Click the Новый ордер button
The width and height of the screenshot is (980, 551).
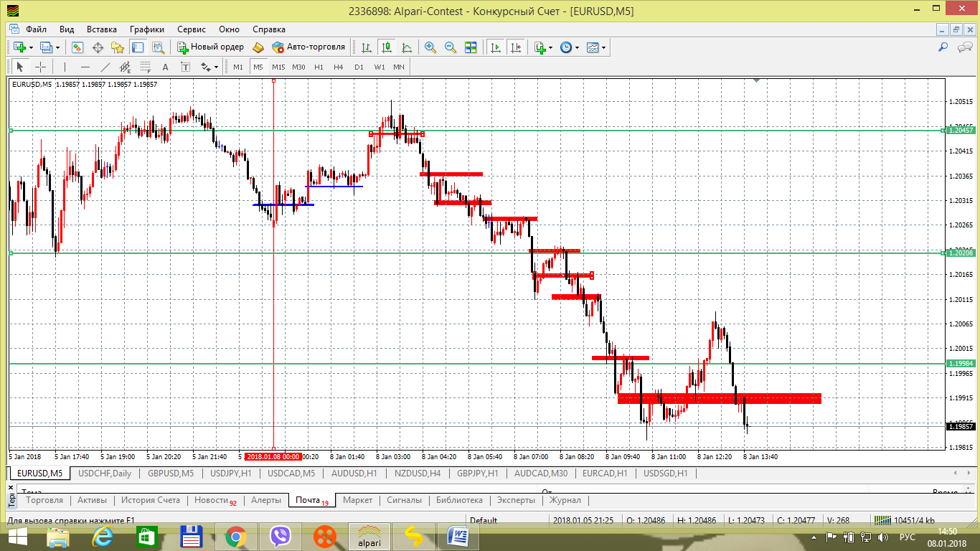211,47
